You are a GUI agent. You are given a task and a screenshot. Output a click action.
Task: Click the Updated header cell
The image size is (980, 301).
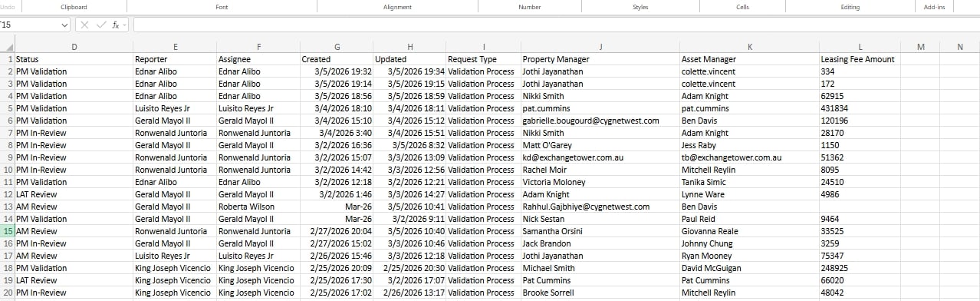[x=409, y=59]
